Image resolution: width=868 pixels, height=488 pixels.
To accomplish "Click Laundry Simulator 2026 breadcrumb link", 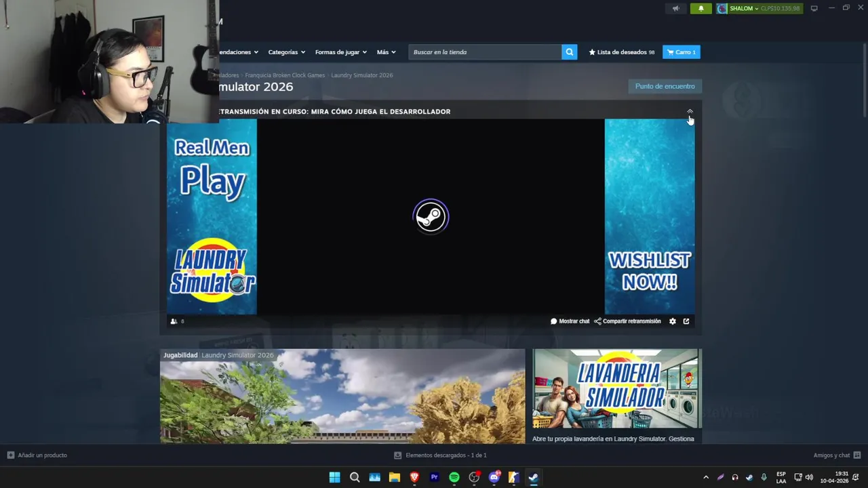I will (x=361, y=75).
